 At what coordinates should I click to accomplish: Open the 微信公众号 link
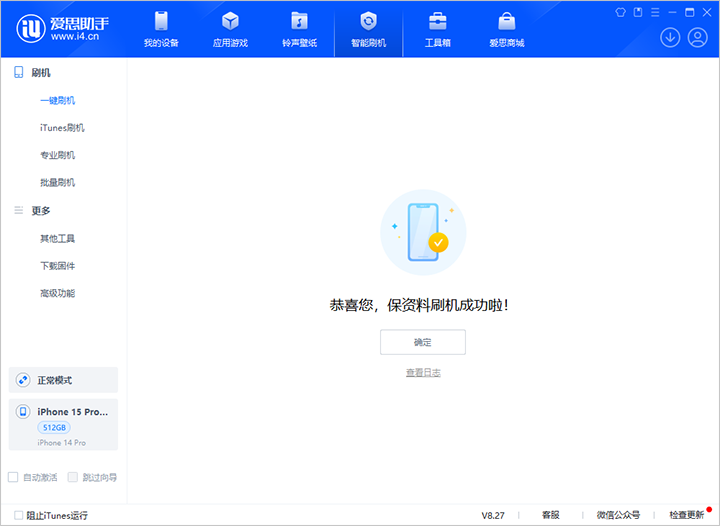coord(618,515)
